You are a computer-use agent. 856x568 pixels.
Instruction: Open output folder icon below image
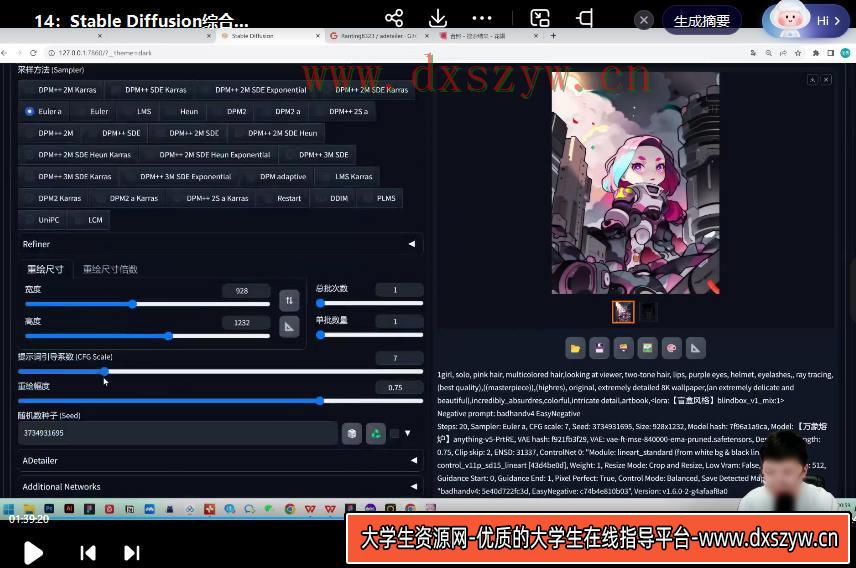click(x=575, y=348)
